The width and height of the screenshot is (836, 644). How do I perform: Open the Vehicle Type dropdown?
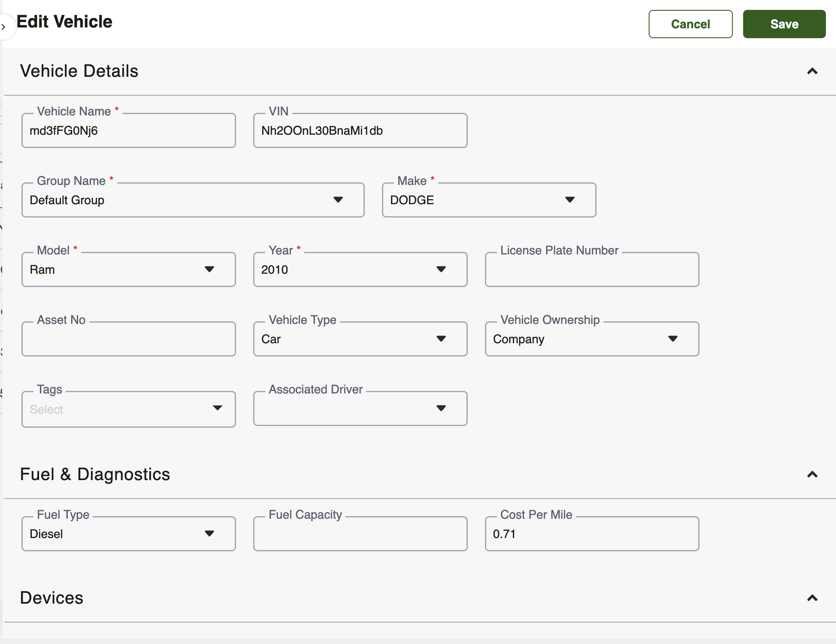360,339
